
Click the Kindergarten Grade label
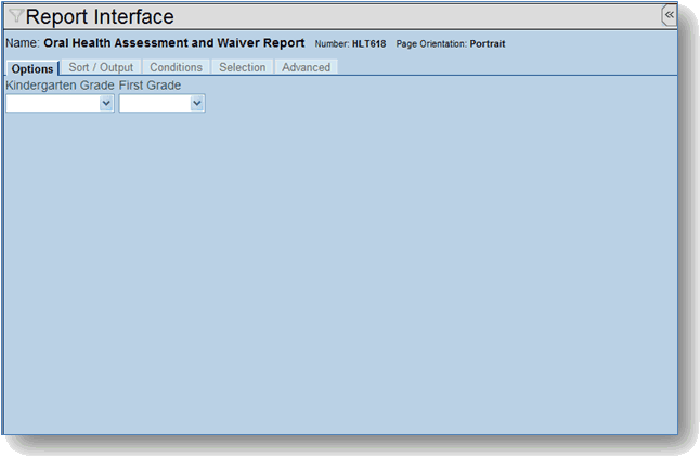tap(60, 85)
